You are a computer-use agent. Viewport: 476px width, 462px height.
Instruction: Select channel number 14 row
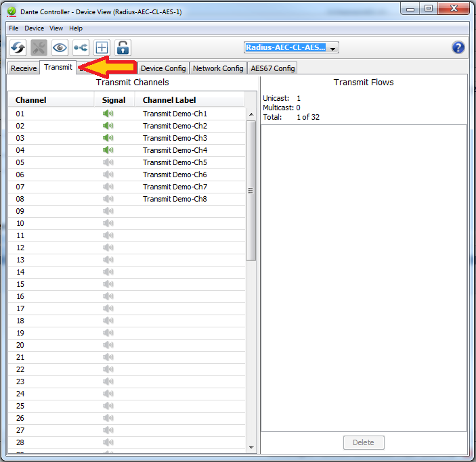(x=127, y=272)
